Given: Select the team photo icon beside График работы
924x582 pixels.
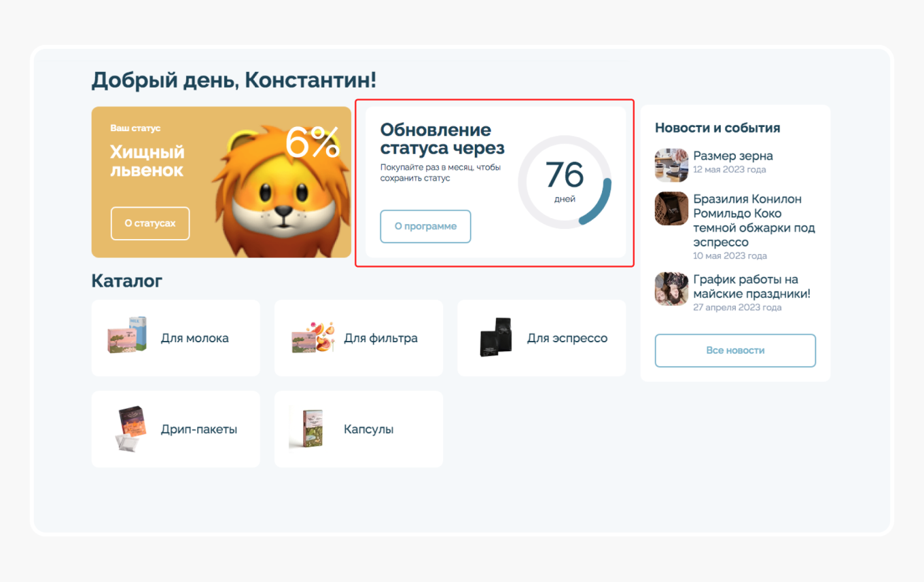Looking at the screenshot, I should [x=671, y=289].
